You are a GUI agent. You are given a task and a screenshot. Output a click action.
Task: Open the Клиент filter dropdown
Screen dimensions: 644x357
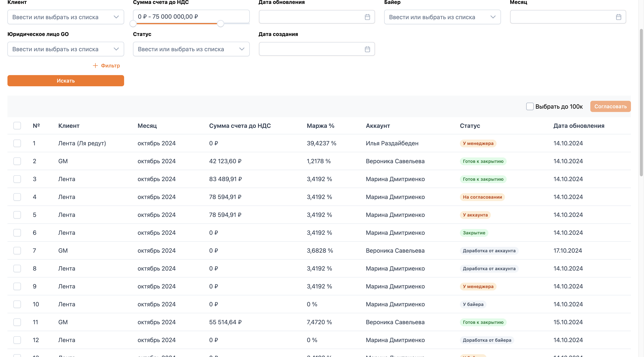click(66, 17)
